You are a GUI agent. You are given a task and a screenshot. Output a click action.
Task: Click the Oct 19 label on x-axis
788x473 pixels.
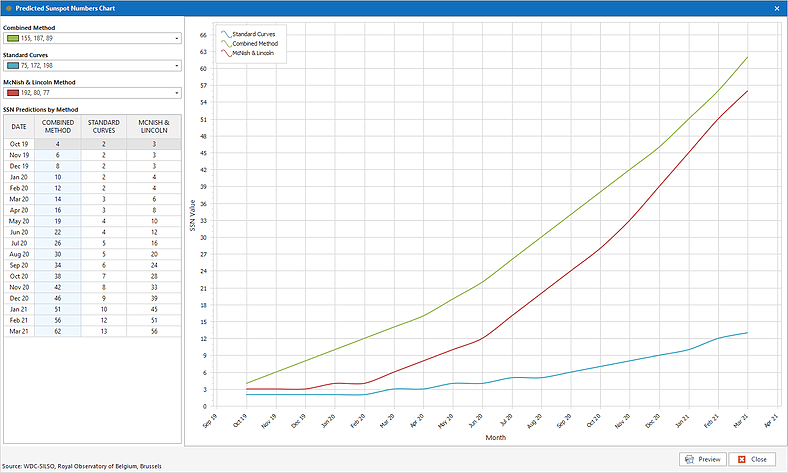[240, 421]
